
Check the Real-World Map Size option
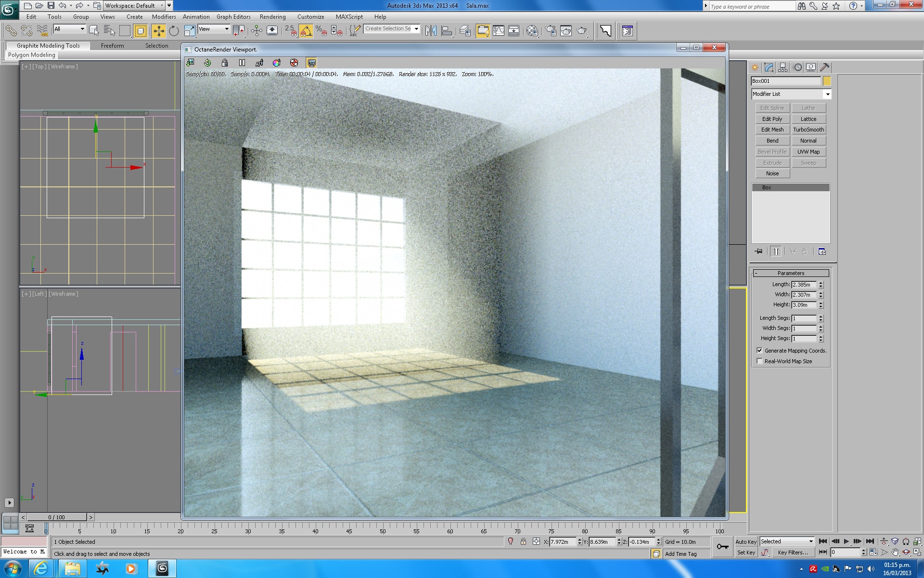760,361
